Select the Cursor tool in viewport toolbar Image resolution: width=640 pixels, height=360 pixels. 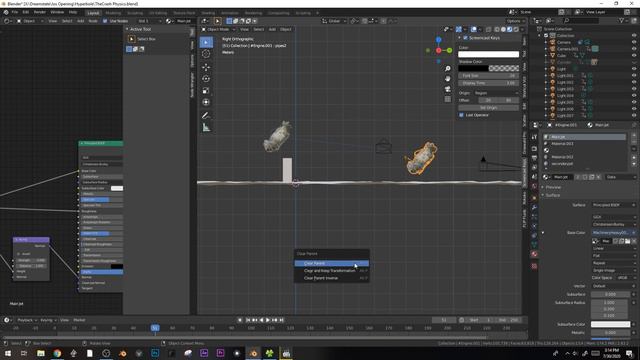206,54
